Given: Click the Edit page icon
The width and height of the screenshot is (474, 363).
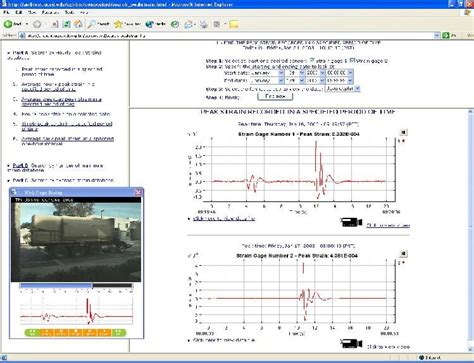Looking at the screenshot, I should point(217,24).
